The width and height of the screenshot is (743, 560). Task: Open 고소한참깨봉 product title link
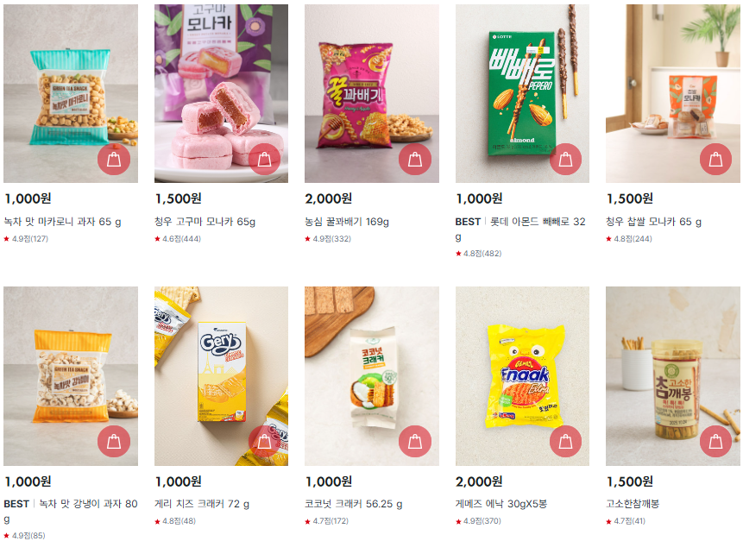click(x=633, y=504)
